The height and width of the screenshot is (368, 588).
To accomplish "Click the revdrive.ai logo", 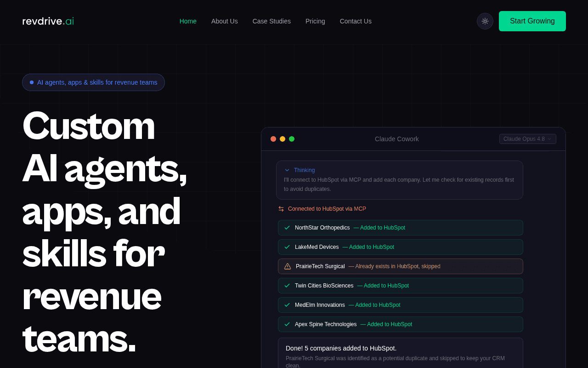I will pos(48,21).
